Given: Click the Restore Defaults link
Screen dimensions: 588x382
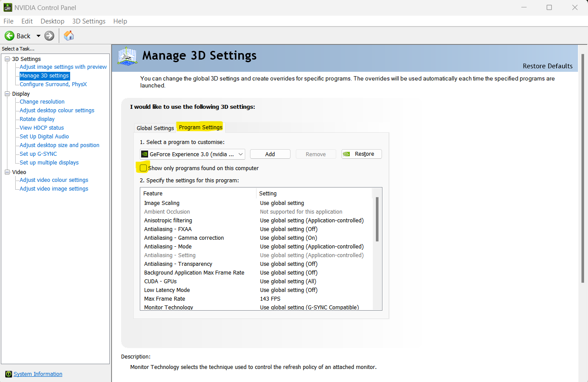Looking at the screenshot, I should coord(547,66).
